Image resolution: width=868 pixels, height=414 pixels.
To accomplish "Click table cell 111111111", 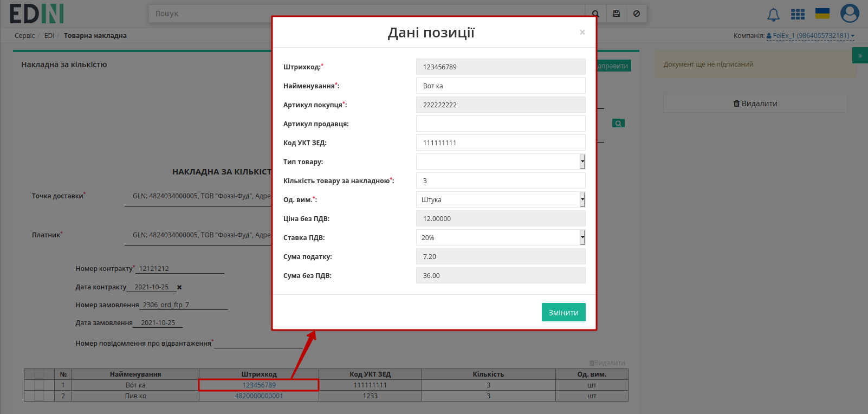I will pos(370,385).
